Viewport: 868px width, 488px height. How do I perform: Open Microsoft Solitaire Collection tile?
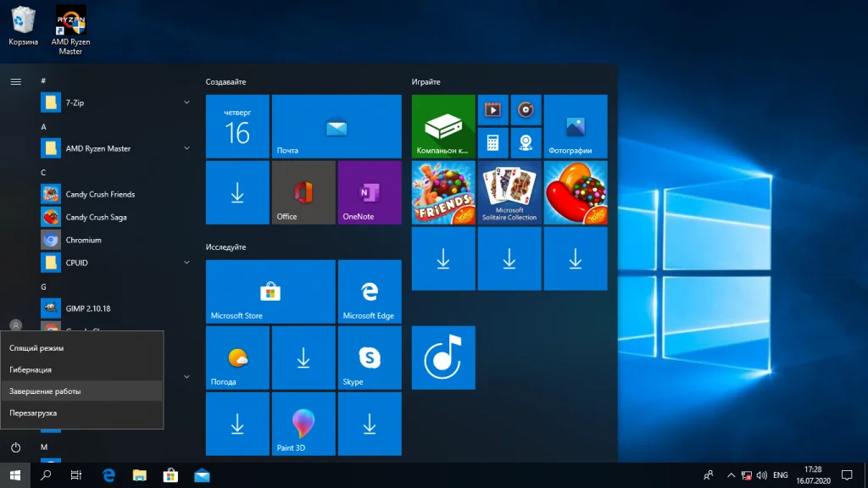tap(509, 192)
